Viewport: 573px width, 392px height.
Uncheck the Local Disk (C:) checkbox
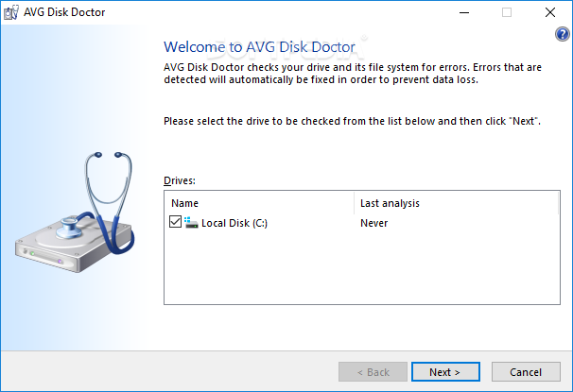coord(175,223)
